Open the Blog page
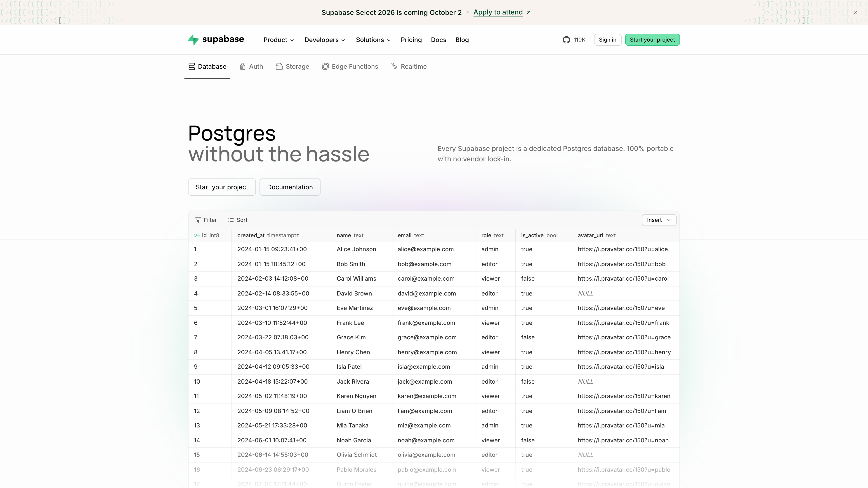Image resolution: width=868 pixels, height=488 pixels. click(x=462, y=40)
